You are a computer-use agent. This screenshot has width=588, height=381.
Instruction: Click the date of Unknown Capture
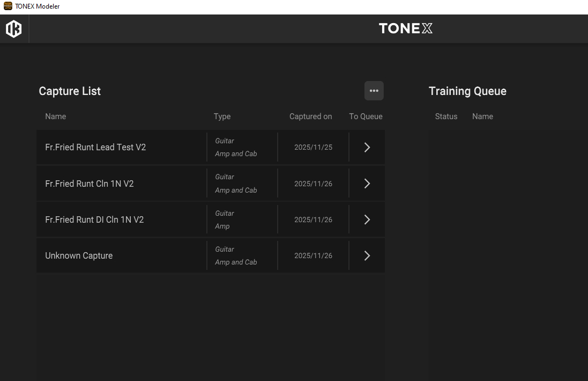313,255
